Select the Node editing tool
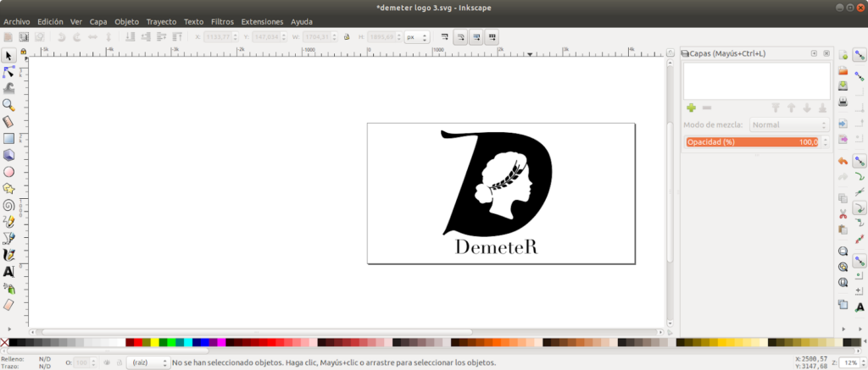Viewport: 868px width, 370px height. [x=8, y=72]
